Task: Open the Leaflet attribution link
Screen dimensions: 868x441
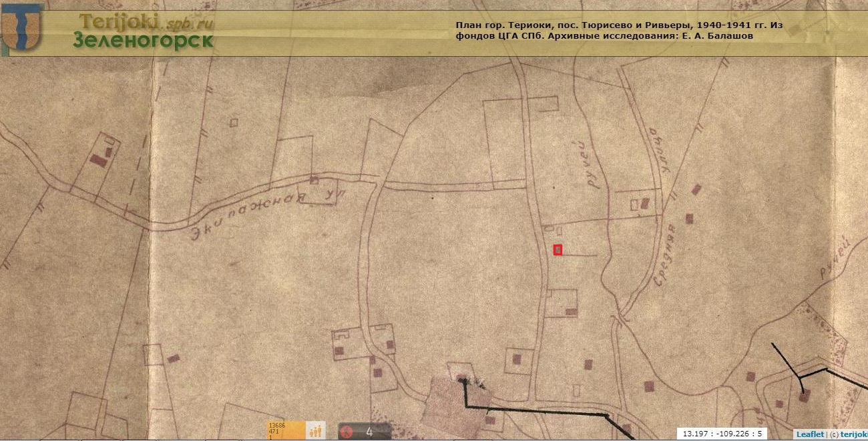Action: [x=810, y=434]
